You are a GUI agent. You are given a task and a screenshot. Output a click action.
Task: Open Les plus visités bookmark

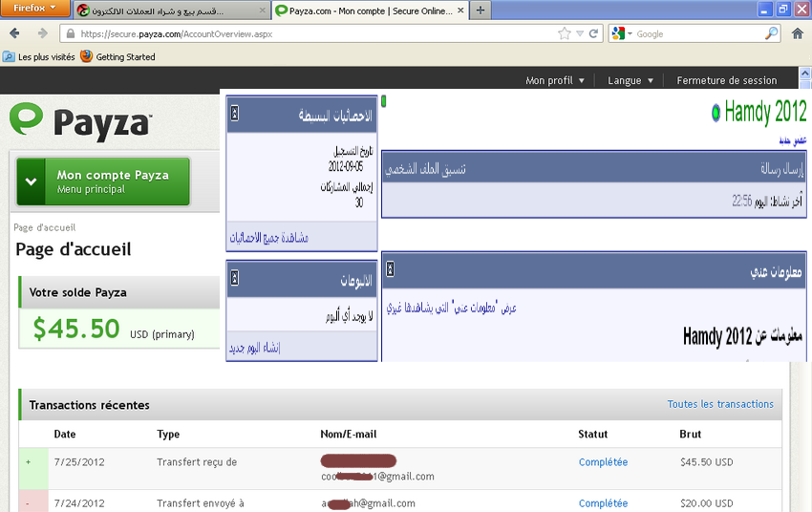pyautogui.click(x=39, y=57)
